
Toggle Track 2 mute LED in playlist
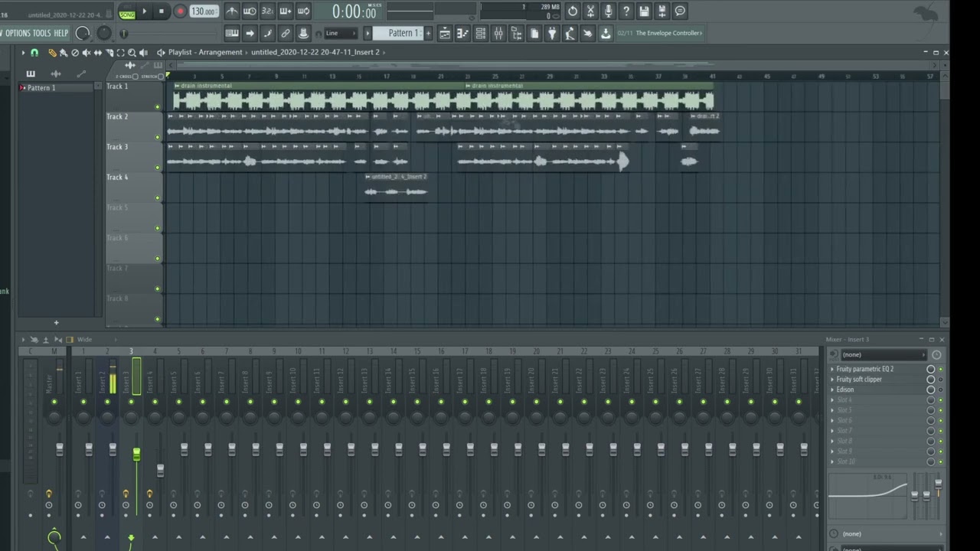pos(158,138)
